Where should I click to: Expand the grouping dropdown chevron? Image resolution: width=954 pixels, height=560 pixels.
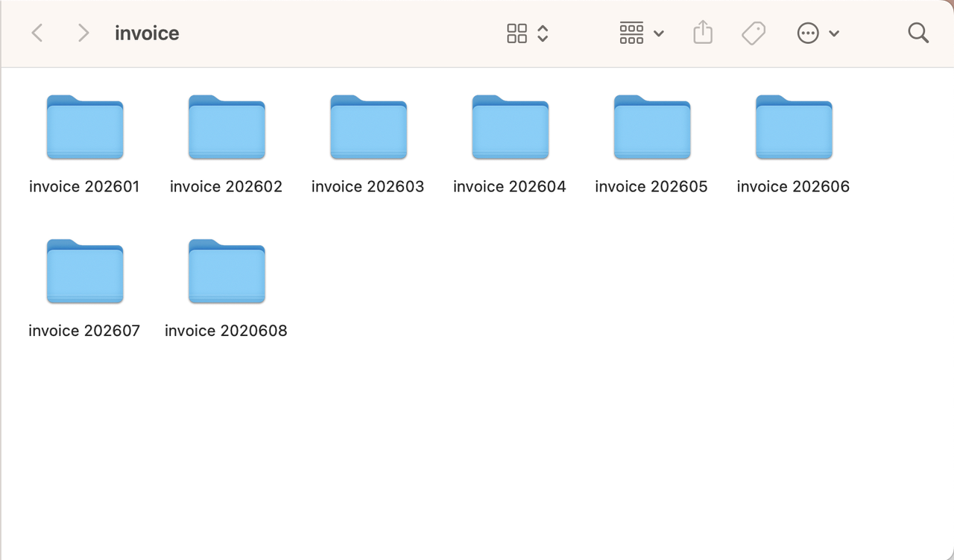659,34
